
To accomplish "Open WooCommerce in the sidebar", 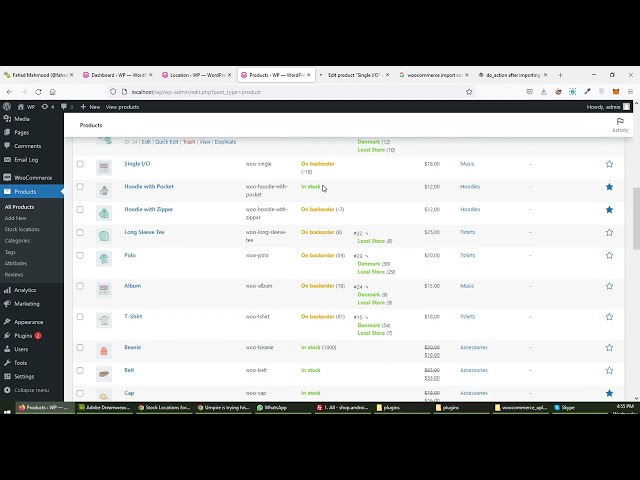I will coord(32,178).
